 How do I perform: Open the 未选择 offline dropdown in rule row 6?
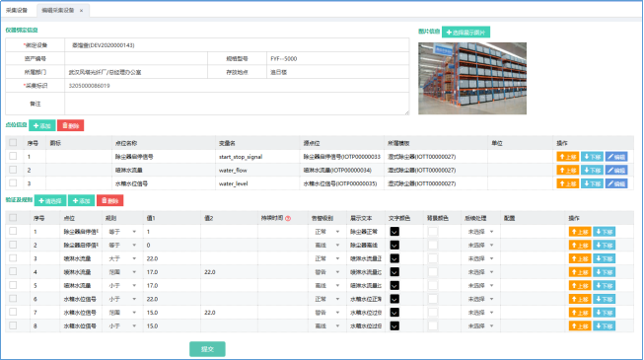tap(480, 299)
